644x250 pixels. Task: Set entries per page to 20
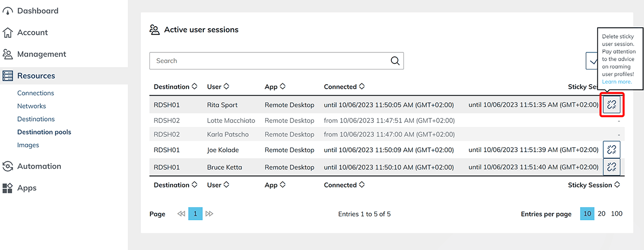(x=602, y=214)
